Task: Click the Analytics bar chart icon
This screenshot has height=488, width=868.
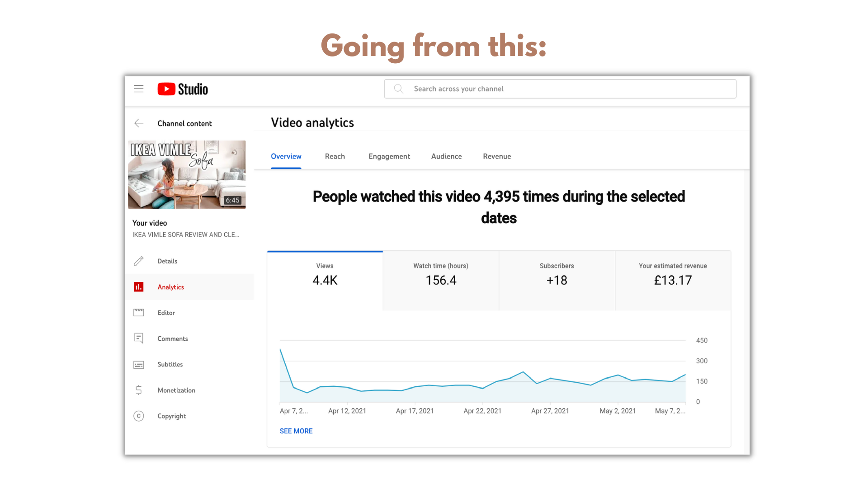Action: click(x=139, y=287)
